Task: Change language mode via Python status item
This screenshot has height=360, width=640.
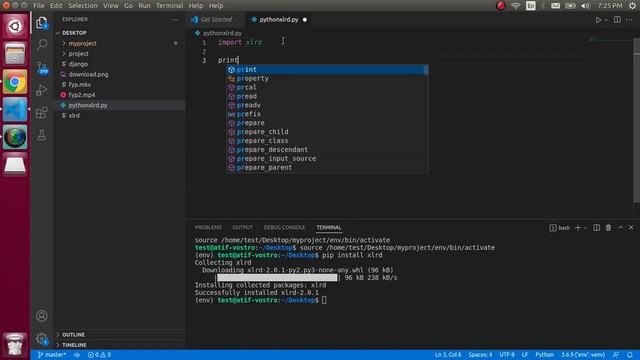Action: [544, 355]
